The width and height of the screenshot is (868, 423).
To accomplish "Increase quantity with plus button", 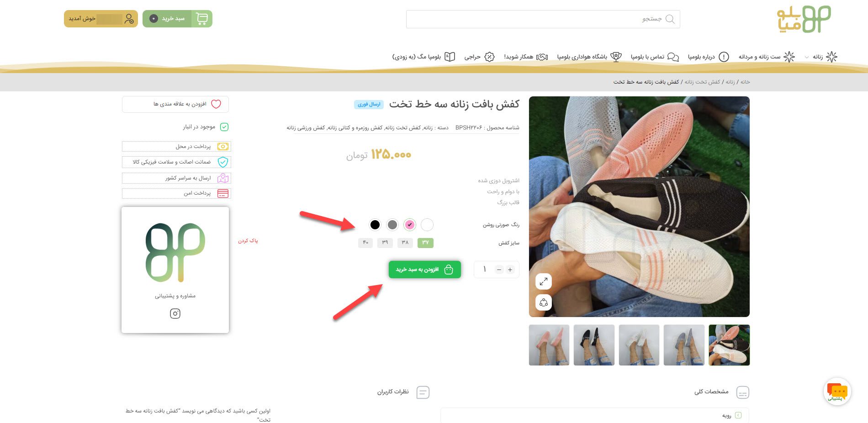I will (510, 270).
